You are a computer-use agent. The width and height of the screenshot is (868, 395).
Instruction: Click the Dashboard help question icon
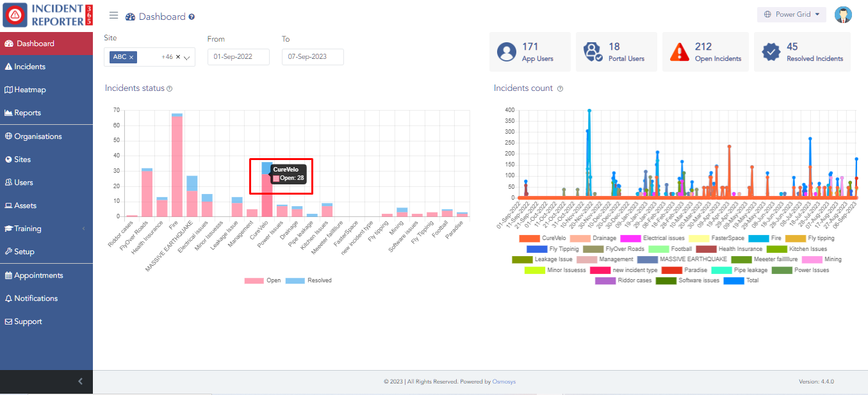click(192, 17)
